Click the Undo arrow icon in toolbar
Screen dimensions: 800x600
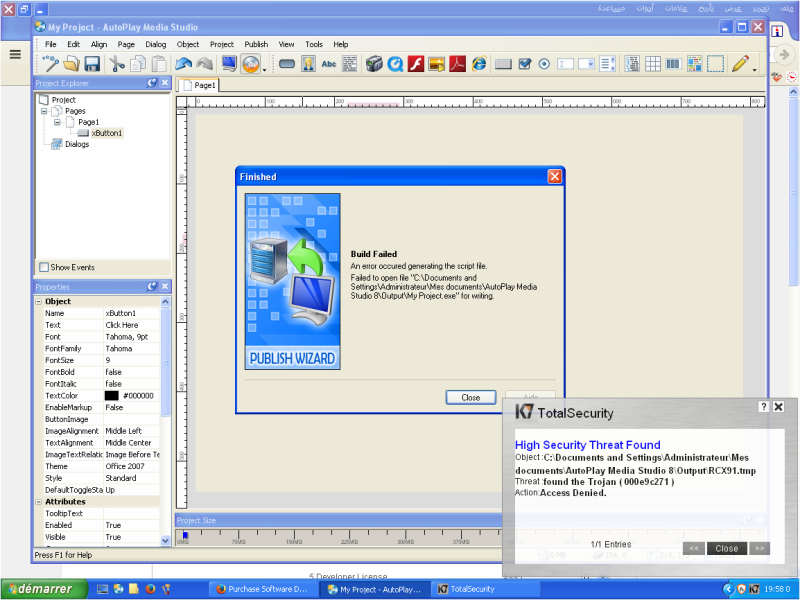[184, 64]
